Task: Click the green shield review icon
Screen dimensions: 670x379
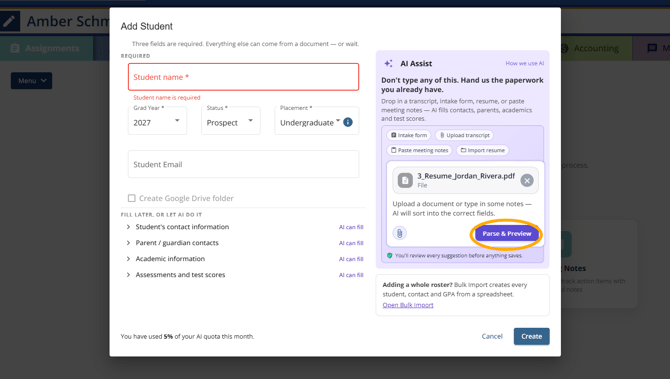Action: (x=389, y=256)
